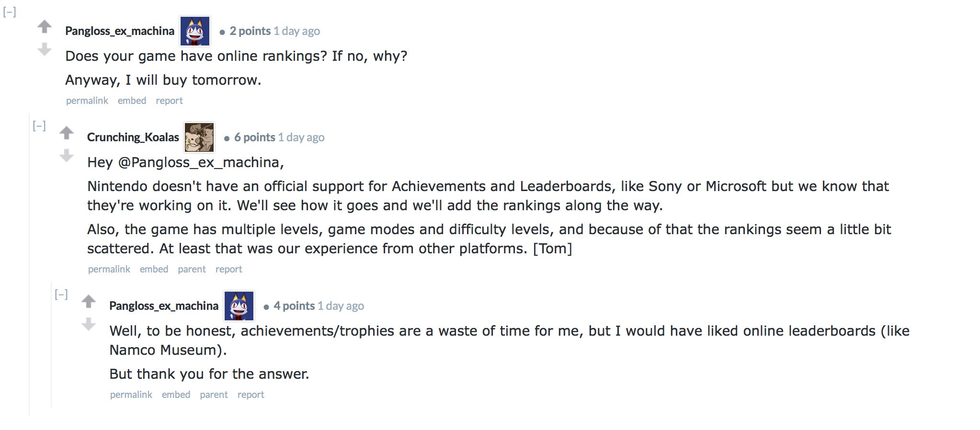Open permalink of the top comment

(87, 101)
